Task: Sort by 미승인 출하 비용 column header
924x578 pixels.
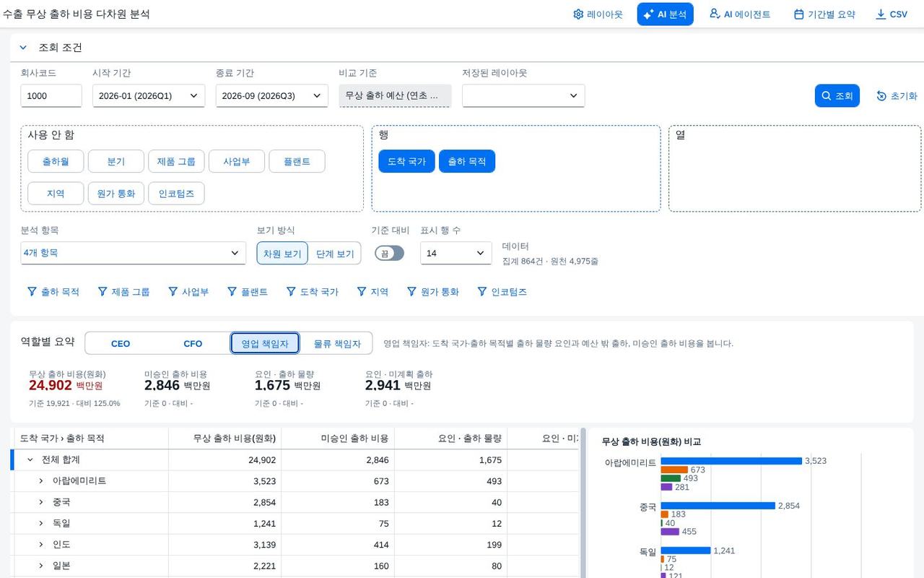Action: (338, 438)
